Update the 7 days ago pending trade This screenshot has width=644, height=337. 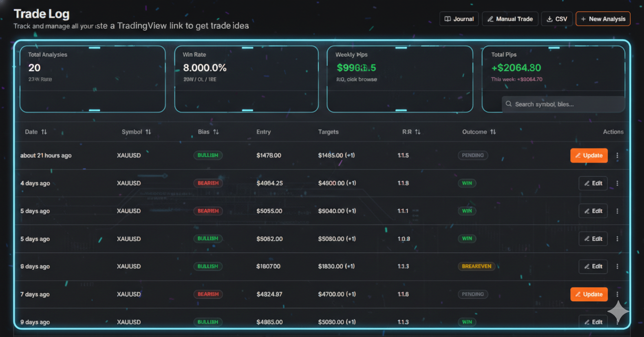tap(589, 294)
